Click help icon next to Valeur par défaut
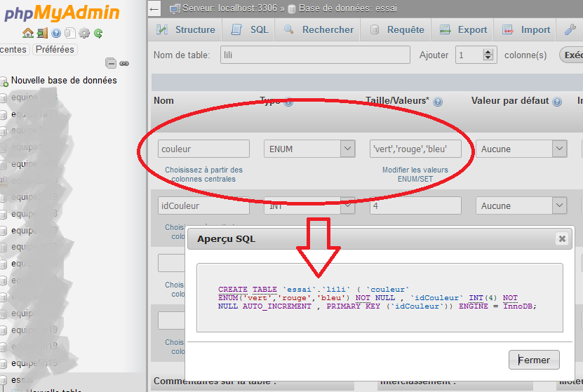This screenshot has width=583, height=392. (557, 102)
